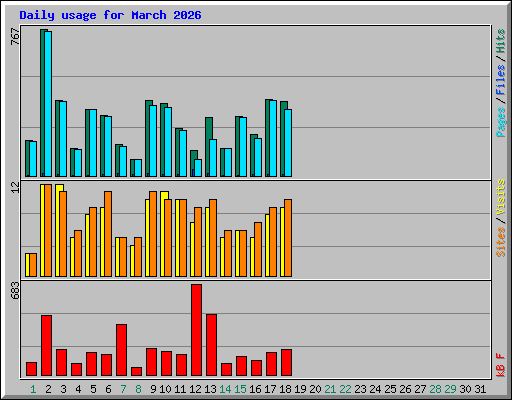
Task: Click the orange sites bar for day 6
Action: point(108,234)
